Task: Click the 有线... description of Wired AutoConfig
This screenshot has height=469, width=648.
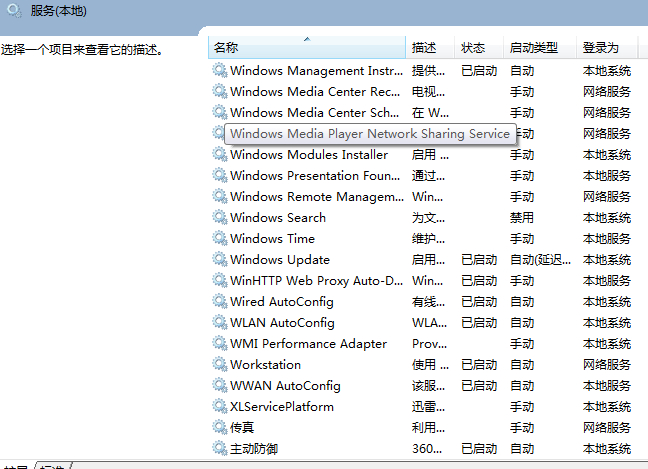Action: tap(428, 302)
